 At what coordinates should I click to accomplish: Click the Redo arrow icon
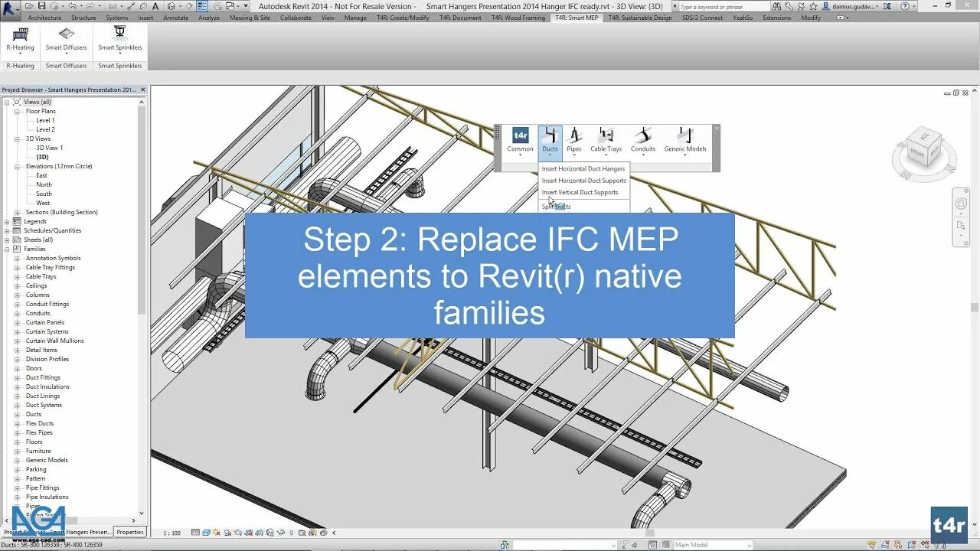tap(90, 6)
